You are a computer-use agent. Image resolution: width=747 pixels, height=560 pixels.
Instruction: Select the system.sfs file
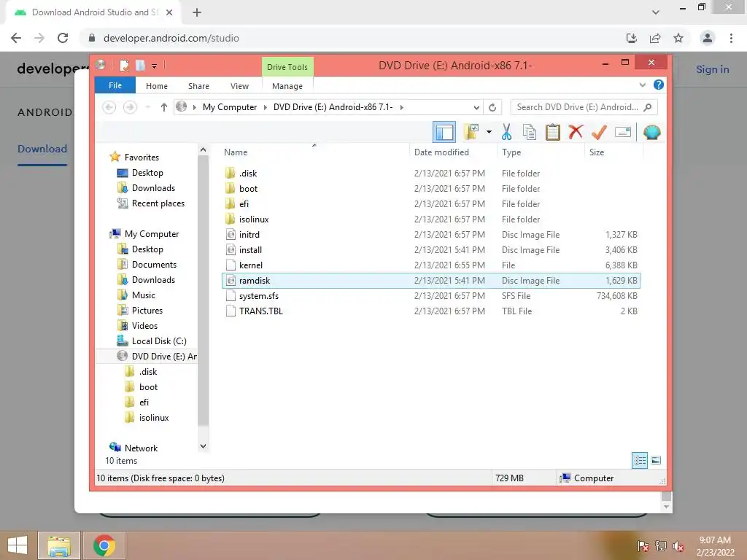pyautogui.click(x=431, y=296)
